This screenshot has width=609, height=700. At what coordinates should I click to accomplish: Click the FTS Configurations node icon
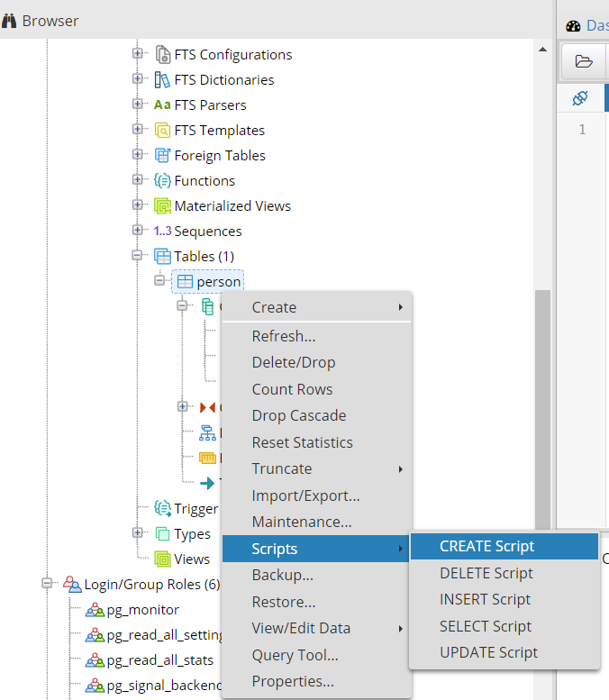coord(162,54)
